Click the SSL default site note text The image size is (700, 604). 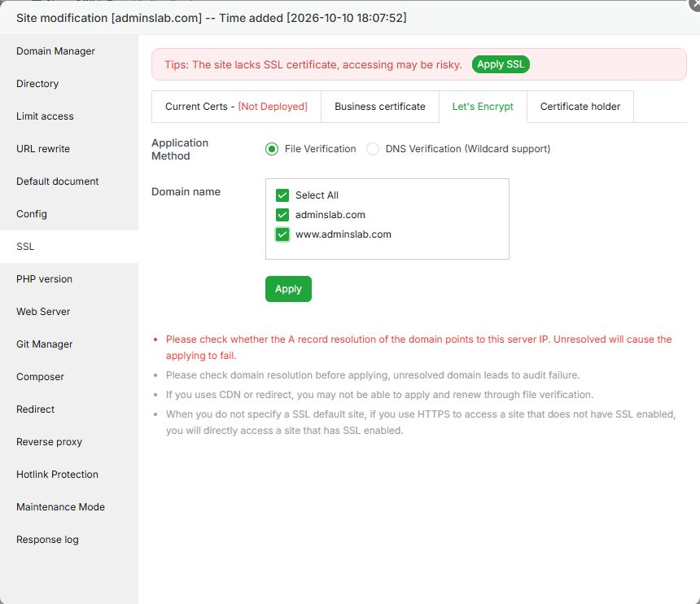[421, 422]
